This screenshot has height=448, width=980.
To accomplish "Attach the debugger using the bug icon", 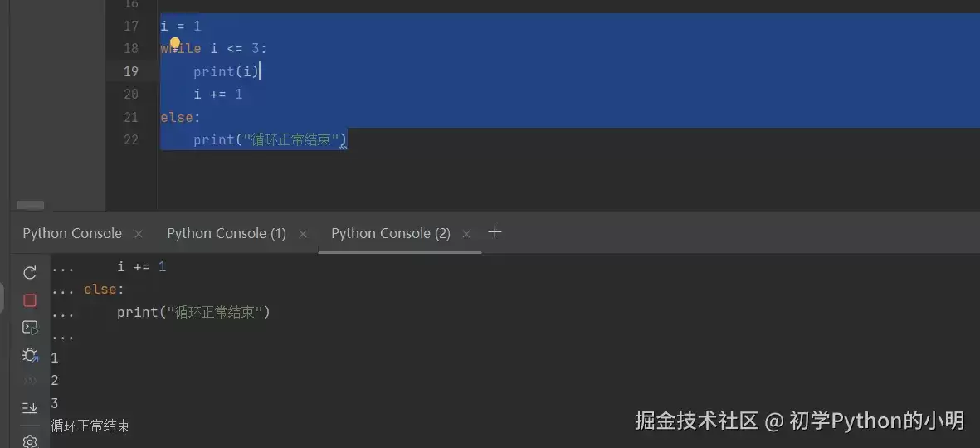I will pos(29,355).
